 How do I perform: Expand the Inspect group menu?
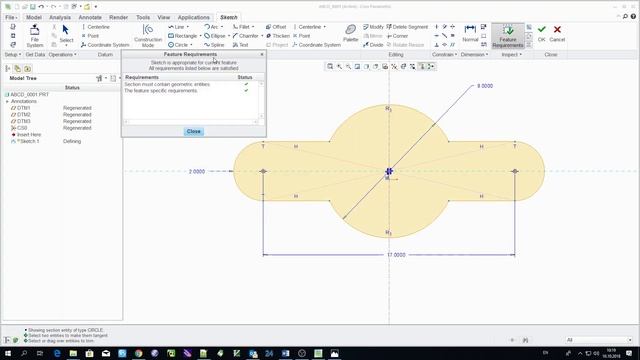point(511,54)
